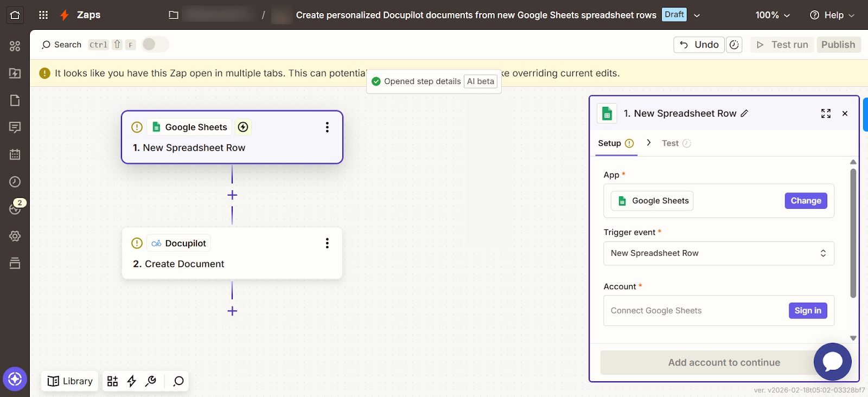
Task: Open the sidebar status icon with badge 2
Action: 15,208
